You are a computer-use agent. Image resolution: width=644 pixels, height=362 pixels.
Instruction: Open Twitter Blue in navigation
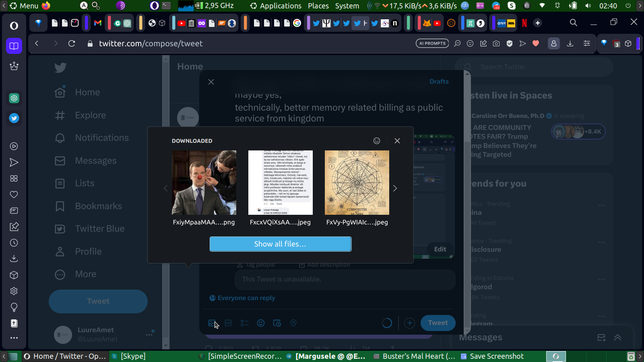point(90,229)
